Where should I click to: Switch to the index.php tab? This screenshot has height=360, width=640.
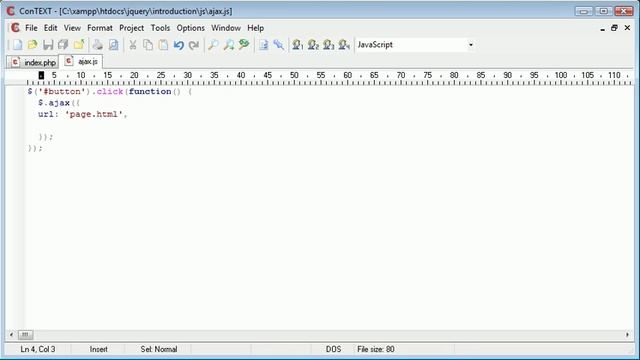coord(33,62)
